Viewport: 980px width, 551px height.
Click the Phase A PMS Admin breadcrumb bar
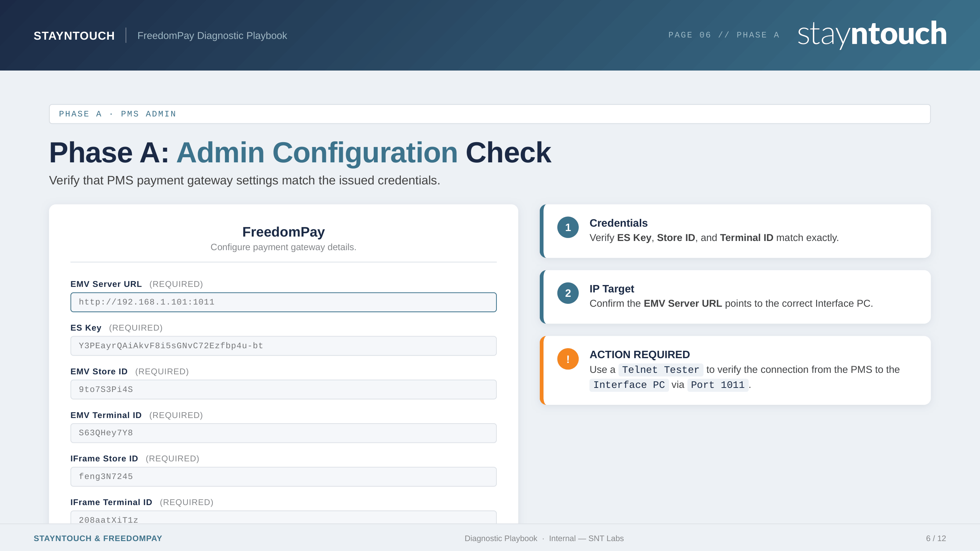pos(489,114)
